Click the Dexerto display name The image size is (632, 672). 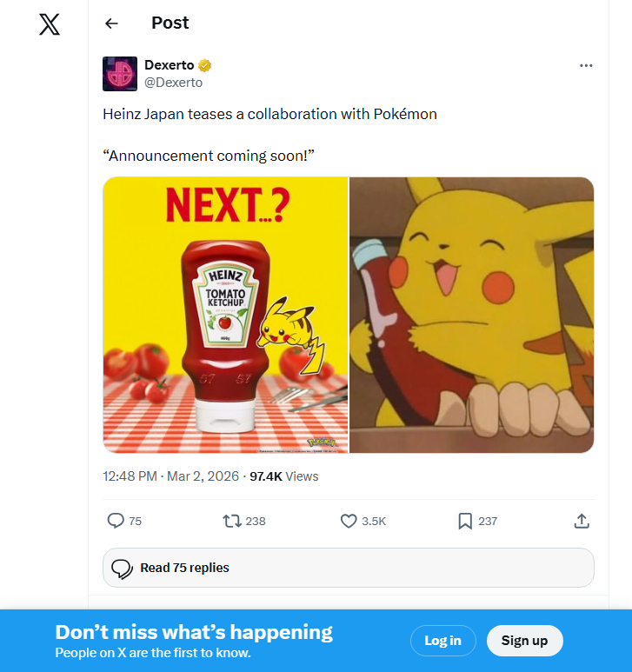tap(170, 66)
